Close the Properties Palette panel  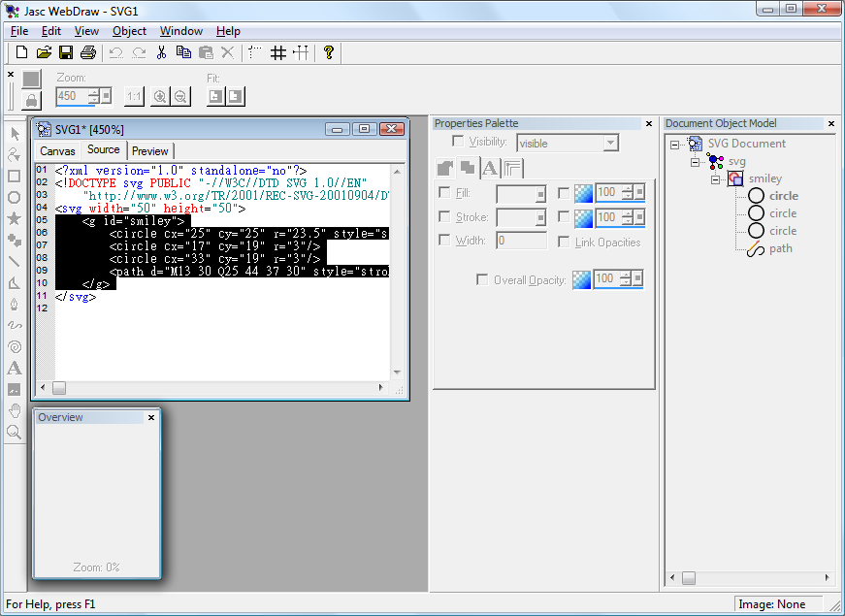pyautogui.click(x=649, y=124)
